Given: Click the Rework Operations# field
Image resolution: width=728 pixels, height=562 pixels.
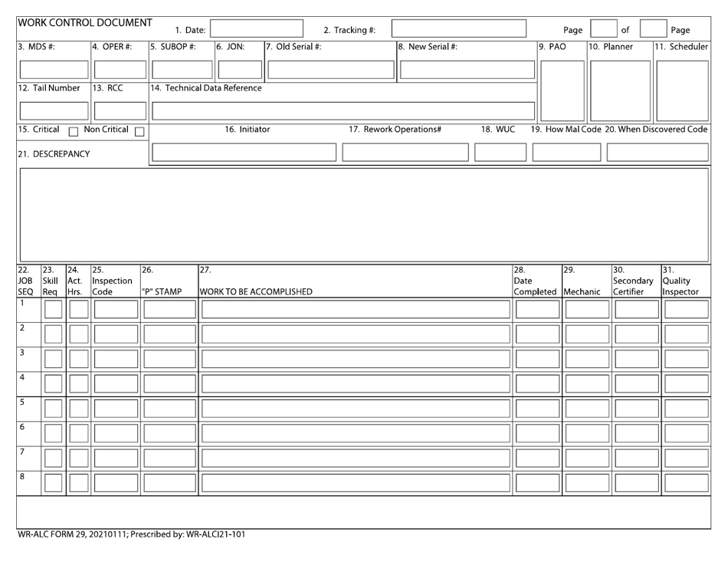Looking at the screenshot, I should coord(405,152).
